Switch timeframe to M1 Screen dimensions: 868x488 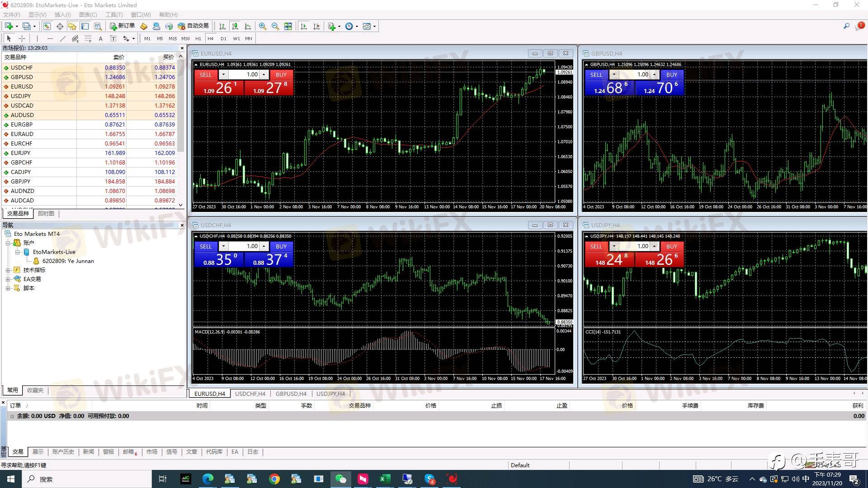[x=147, y=38]
